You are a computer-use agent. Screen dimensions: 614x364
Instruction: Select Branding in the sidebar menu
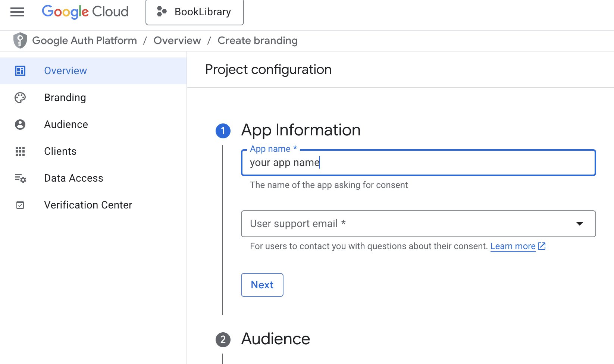[x=65, y=98]
